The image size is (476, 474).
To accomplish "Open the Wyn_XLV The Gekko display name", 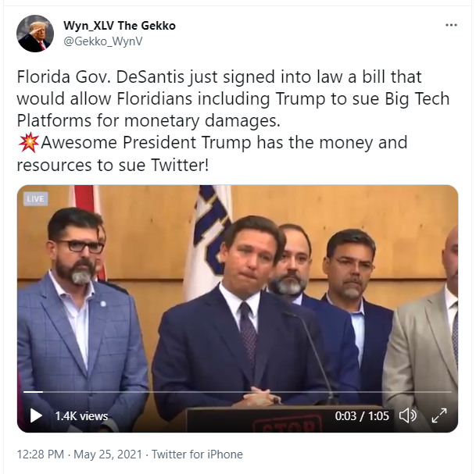I will coord(120,26).
